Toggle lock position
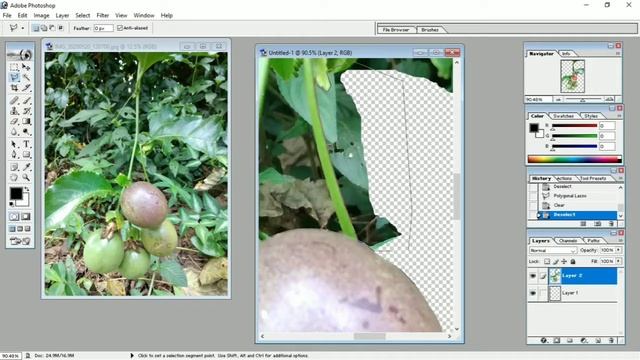Viewport: 640px width, 360px height. [x=564, y=261]
